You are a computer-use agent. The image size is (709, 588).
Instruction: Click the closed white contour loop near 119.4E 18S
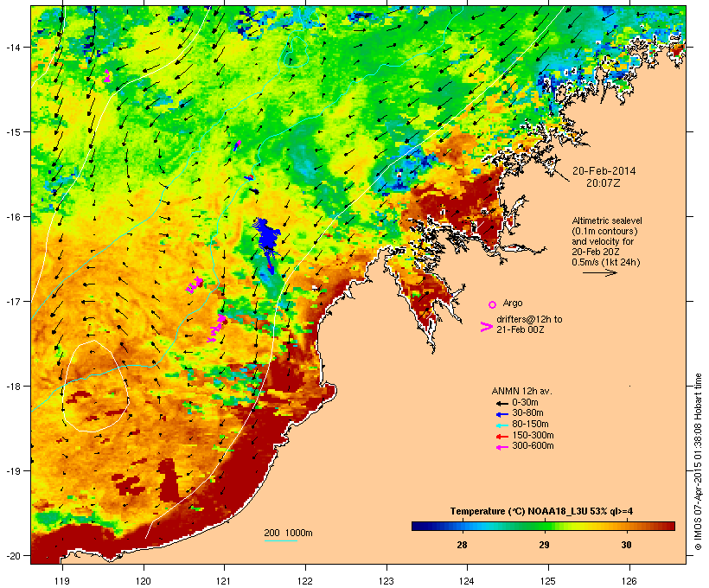(95, 387)
